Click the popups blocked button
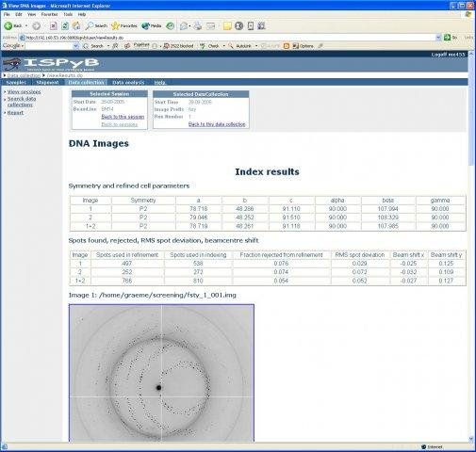The height and width of the screenshot is (452, 476). 178,46
